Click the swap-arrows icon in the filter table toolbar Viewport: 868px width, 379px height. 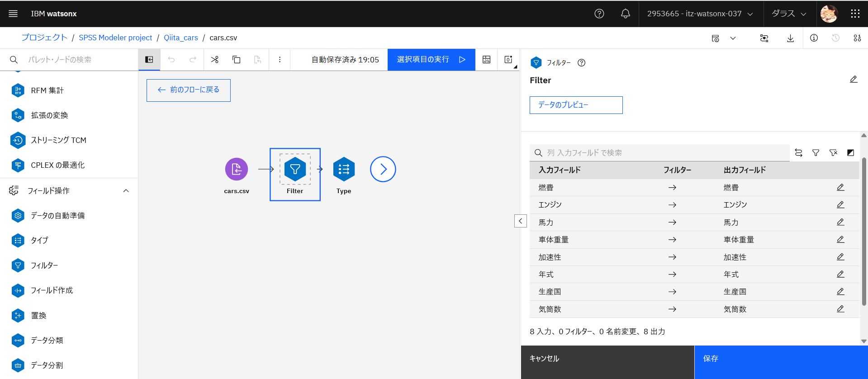[799, 153]
